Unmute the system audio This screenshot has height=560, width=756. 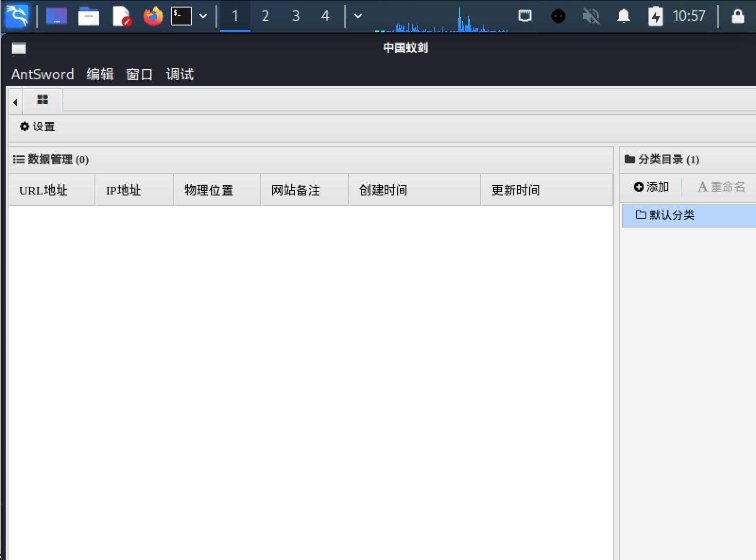pyautogui.click(x=591, y=16)
